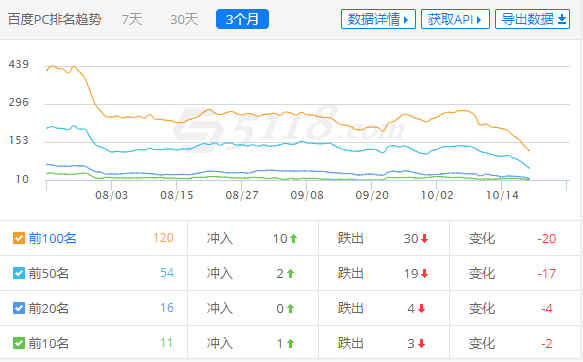Click the red down arrow next to 19

tap(425, 274)
